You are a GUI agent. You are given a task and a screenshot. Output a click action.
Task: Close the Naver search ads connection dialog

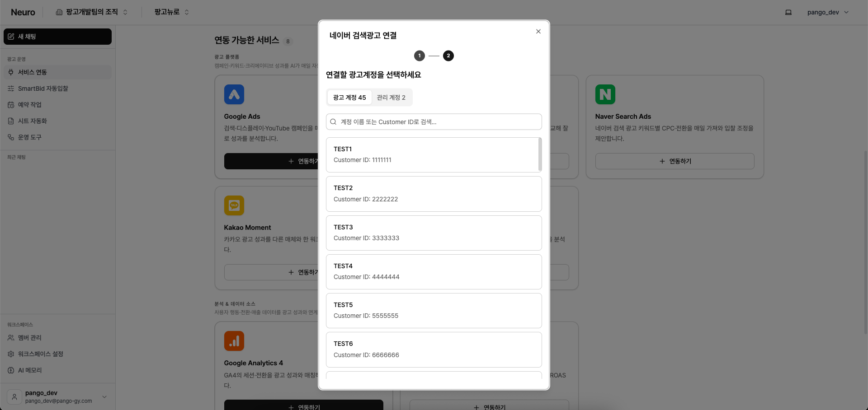tap(538, 32)
